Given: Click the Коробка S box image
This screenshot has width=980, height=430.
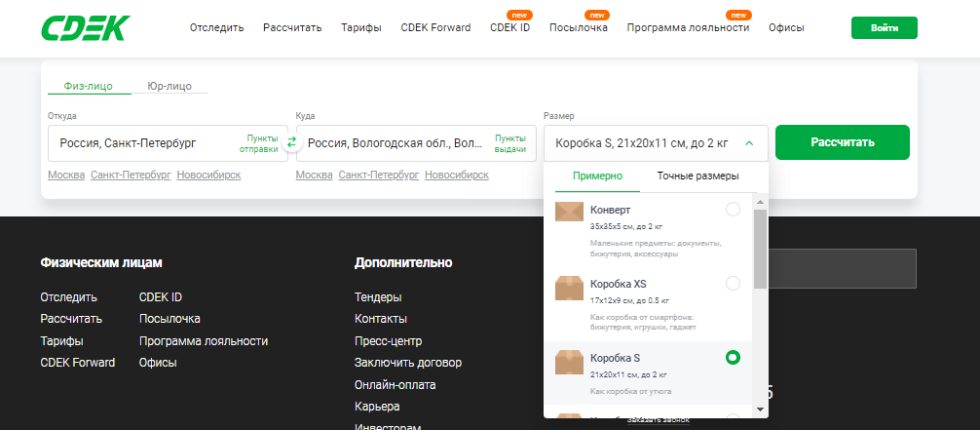Looking at the screenshot, I should point(569,362).
